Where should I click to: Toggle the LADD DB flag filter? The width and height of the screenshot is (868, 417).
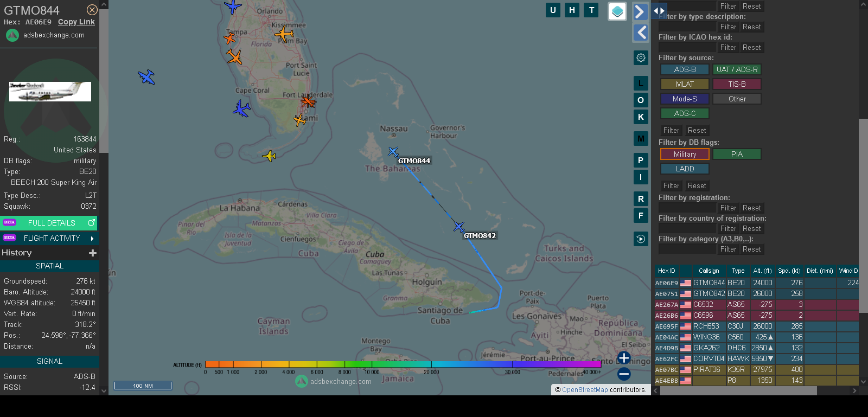[685, 169]
